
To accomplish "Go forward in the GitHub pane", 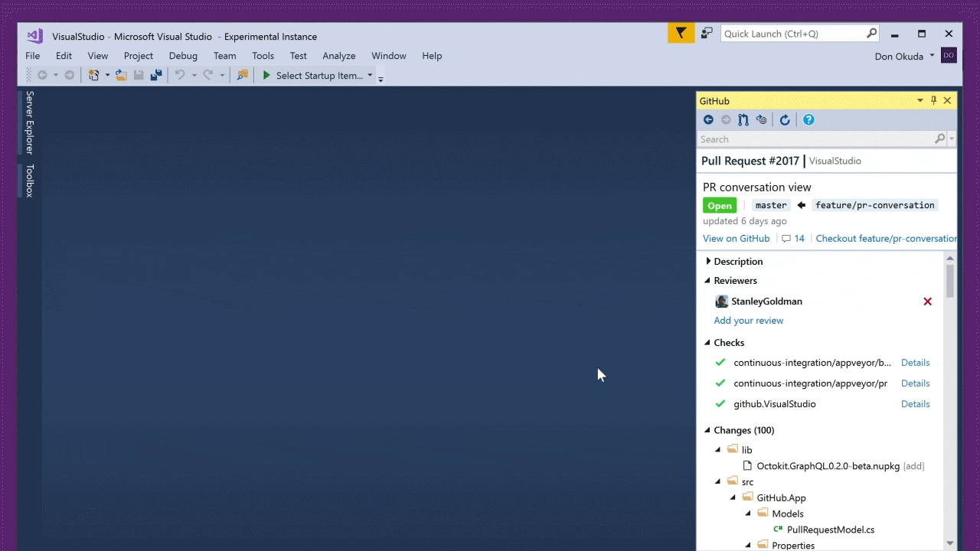I will point(726,119).
